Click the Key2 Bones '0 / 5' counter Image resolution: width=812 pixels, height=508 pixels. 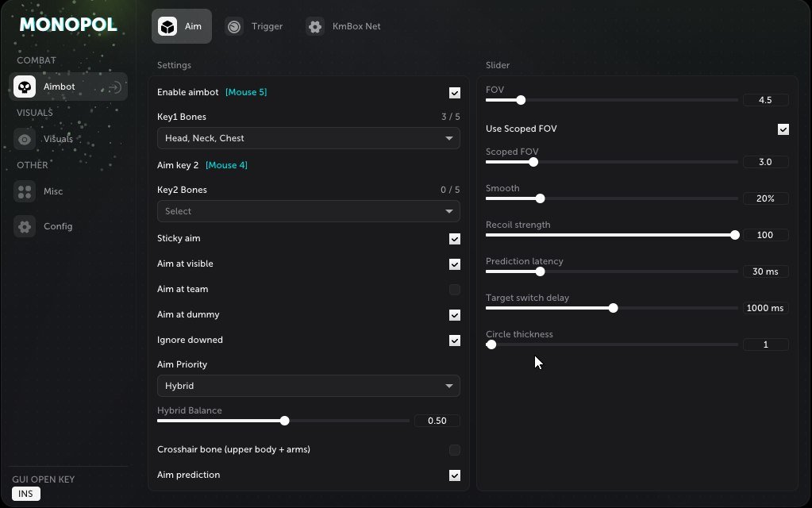(x=451, y=190)
